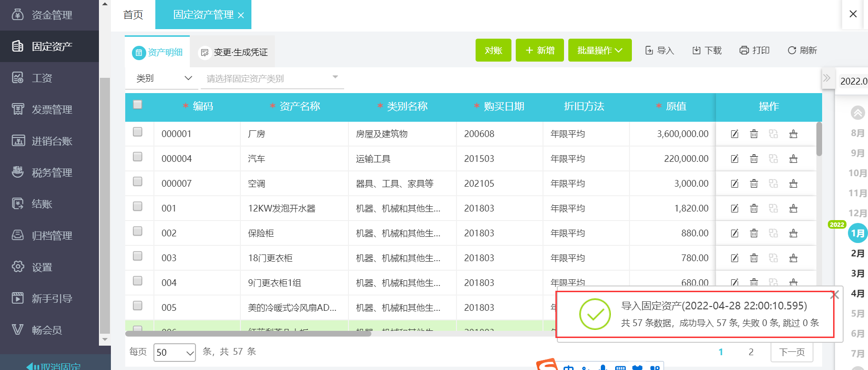
Task: Go to the 首页 tab
Action: [x=133, y=15]
